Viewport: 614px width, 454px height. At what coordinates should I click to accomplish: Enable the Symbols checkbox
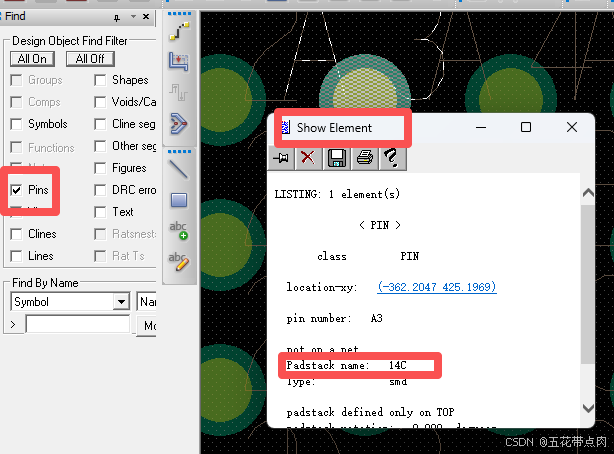coord(16,124)
